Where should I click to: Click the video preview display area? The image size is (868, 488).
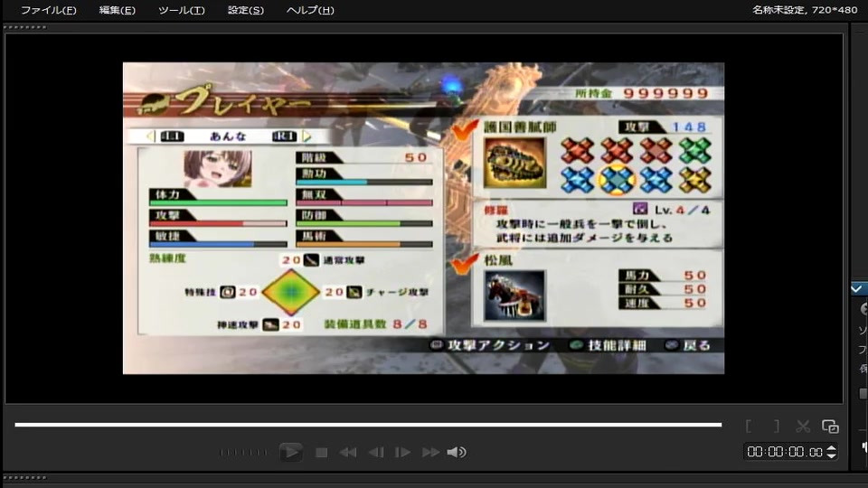click(x=423, y=218)
